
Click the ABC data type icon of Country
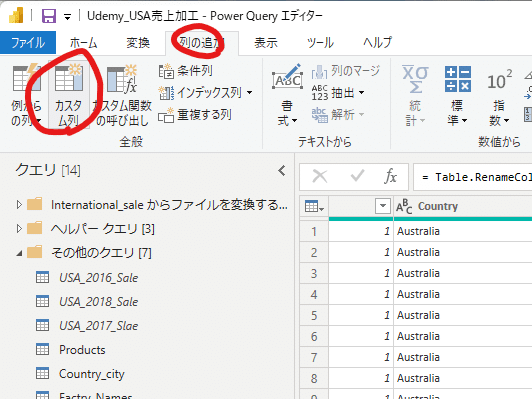(x=404, y=206)
